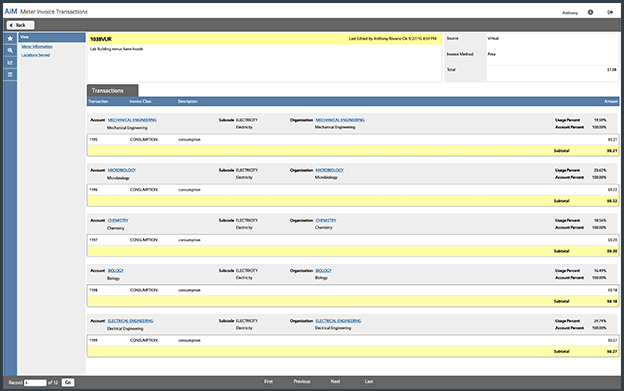Image resolution: width=624 pixels, height=391 pixels.
Task: Click the Lab Building description text
Action: (116, 49)
